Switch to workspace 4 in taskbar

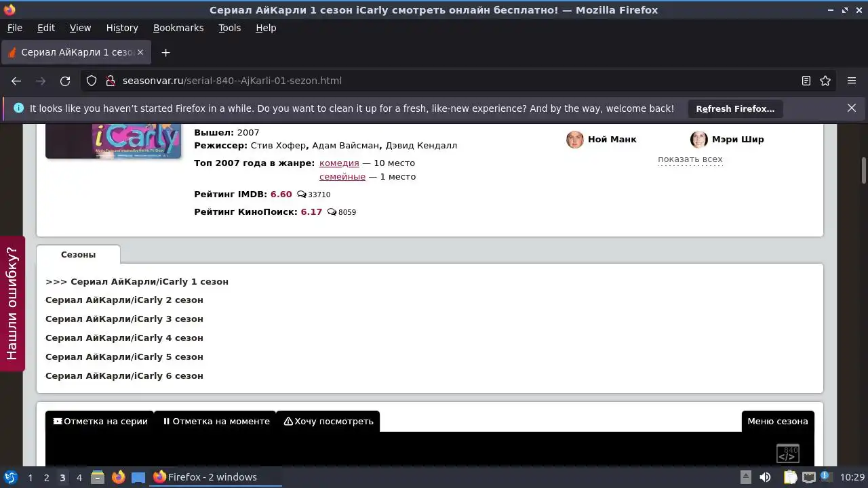pyautogui.click(x=79, y=478)
